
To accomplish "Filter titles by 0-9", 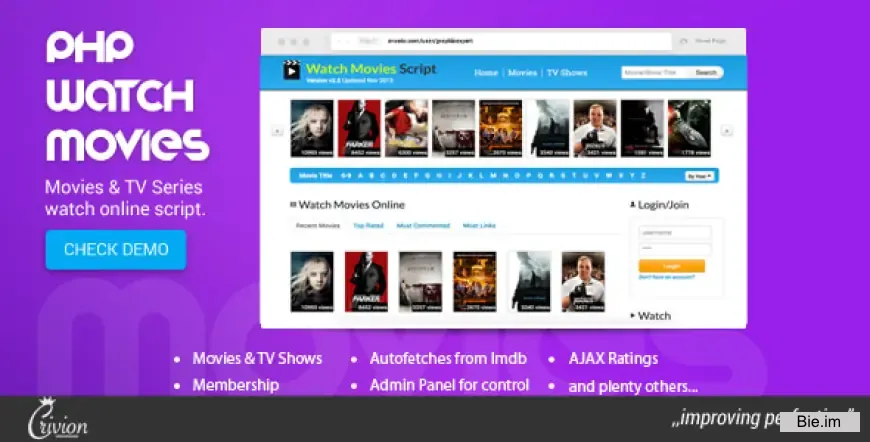I will click(346, 176).
